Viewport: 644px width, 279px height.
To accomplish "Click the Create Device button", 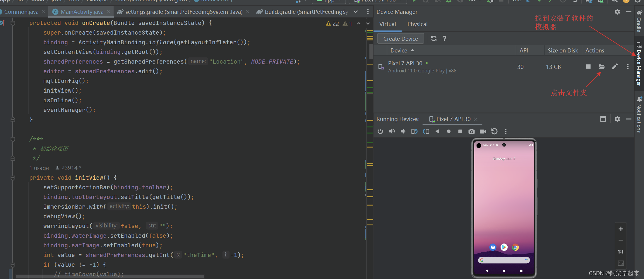I will [400, 38].
